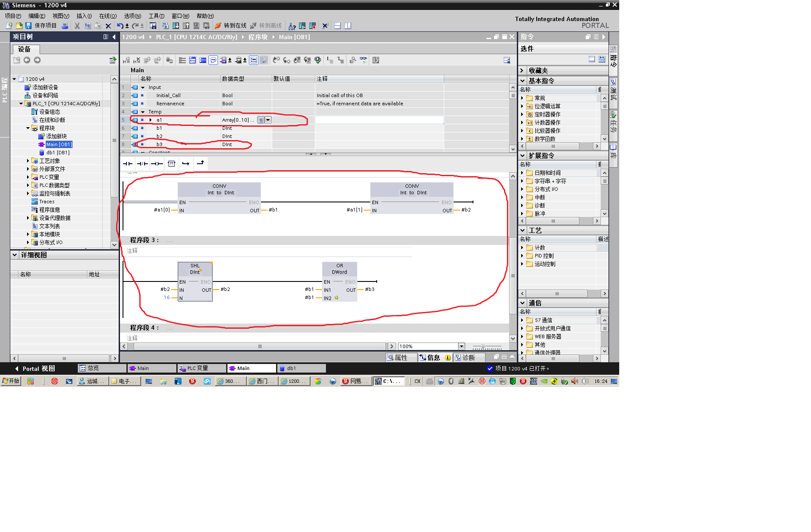Viewport: 811px width, 532px height.
Task: Click the undo arrow icon
Action: click(120, 26)
